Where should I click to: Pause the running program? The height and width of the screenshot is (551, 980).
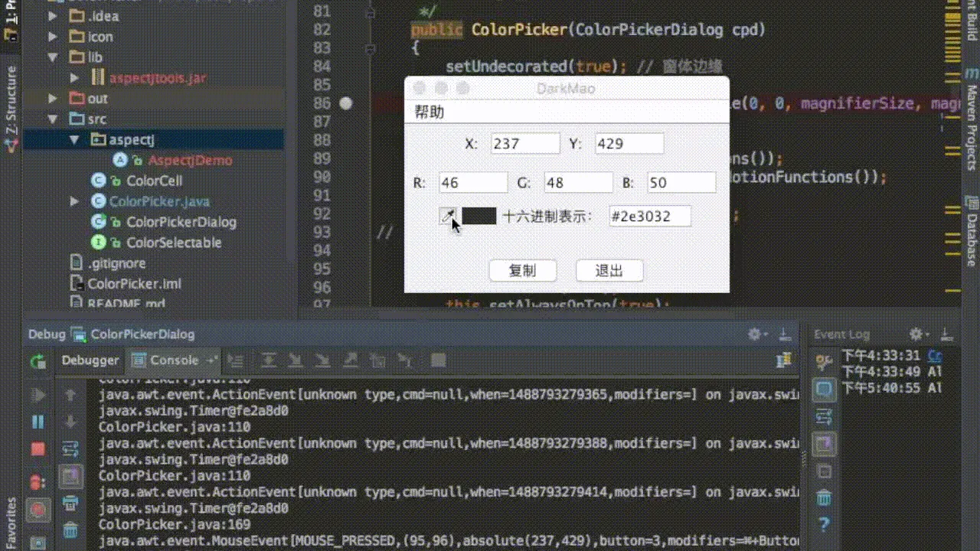pos(38,422)
